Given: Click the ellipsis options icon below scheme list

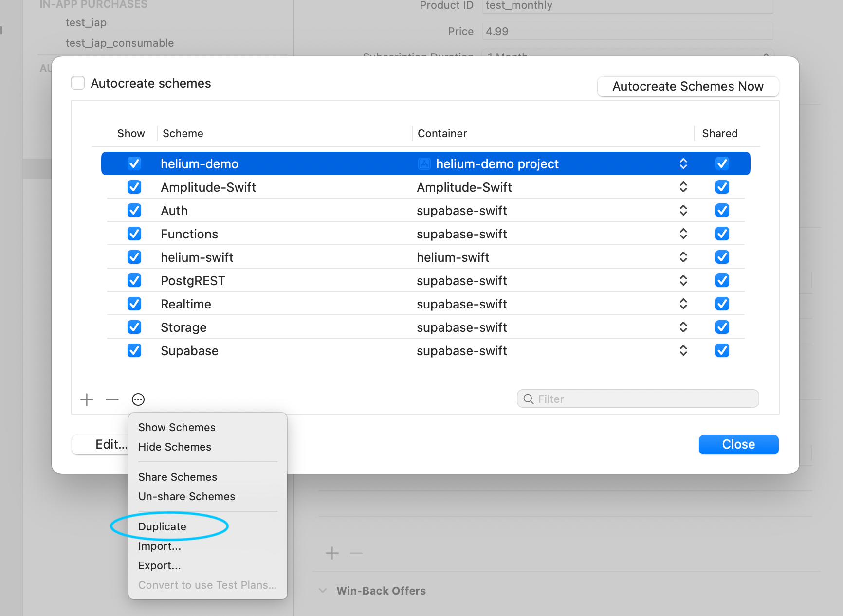Looking at the screenshot, I should click(138, 399).
